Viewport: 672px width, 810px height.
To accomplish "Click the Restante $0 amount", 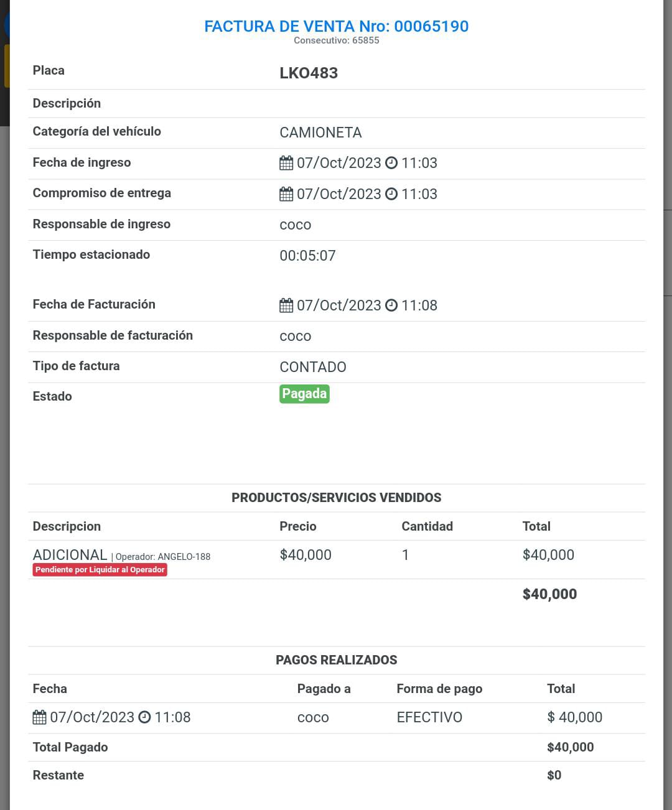I will pos(554,775).
